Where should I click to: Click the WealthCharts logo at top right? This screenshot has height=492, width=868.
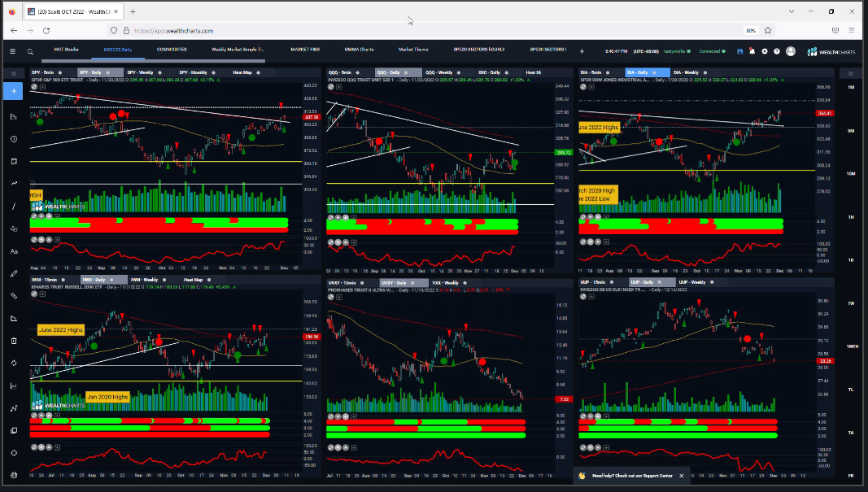click(831, 51)
